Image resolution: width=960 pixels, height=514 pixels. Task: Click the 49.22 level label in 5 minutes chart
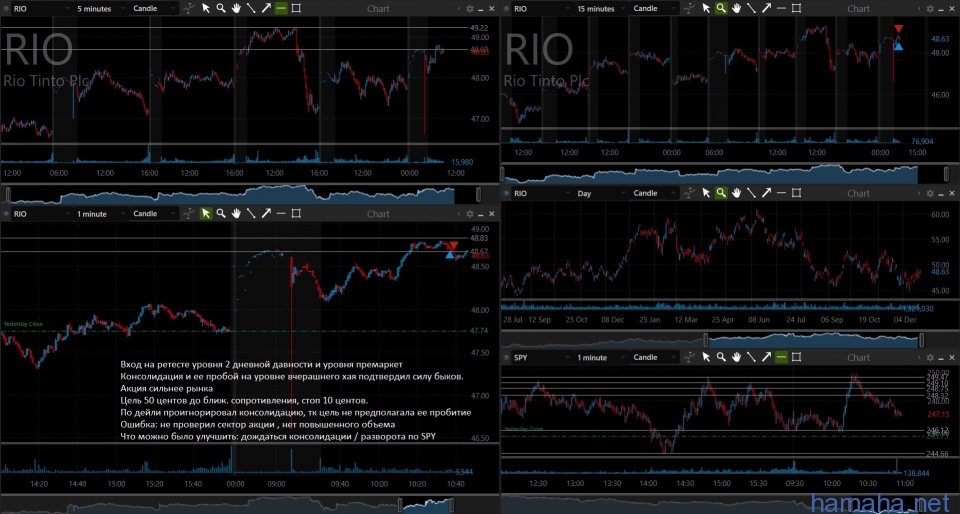[479, 28]
